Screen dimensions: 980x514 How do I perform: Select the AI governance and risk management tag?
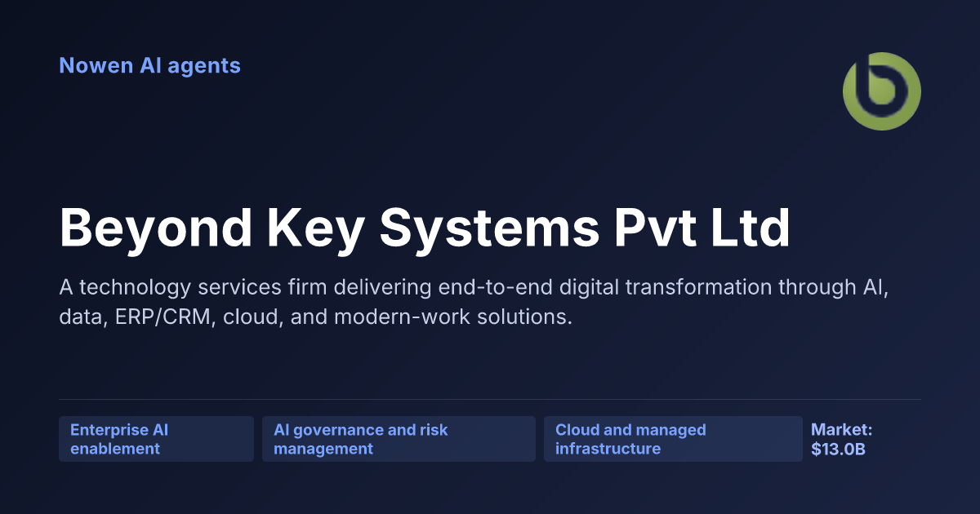pos(399,439)
